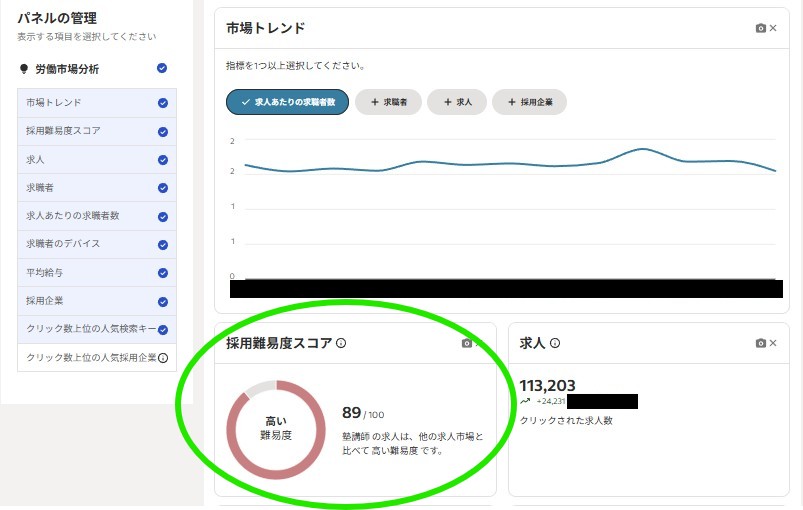Uncheck the 市場トレンド panel checkbox
The width and height of the screenshot is (803, 510).
coord(162,102)
